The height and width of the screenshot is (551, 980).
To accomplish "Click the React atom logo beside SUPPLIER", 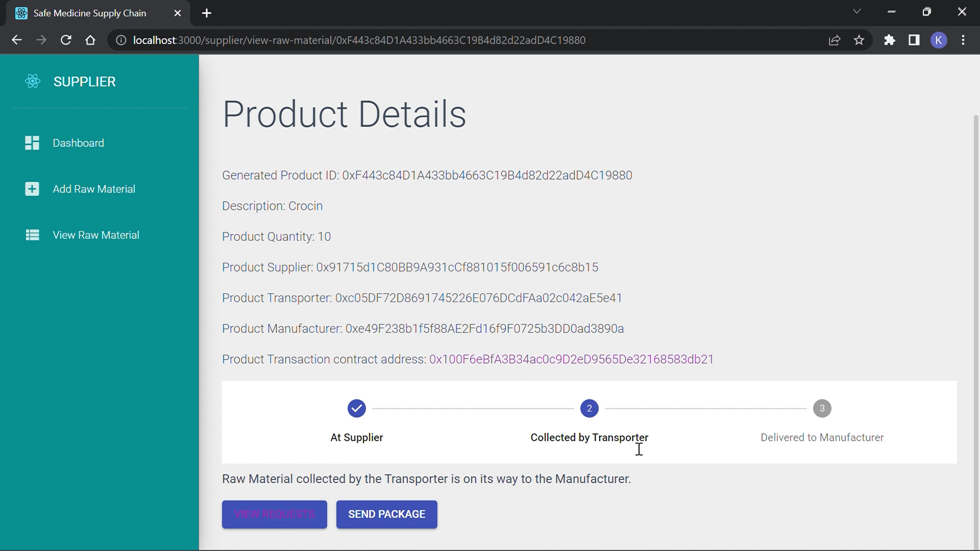I will (32, 81).
